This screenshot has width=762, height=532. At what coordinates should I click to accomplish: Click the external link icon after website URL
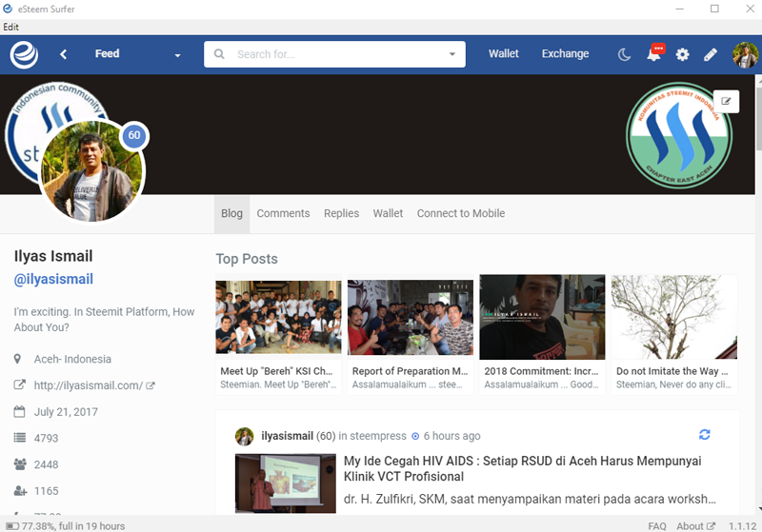point(150,385)
